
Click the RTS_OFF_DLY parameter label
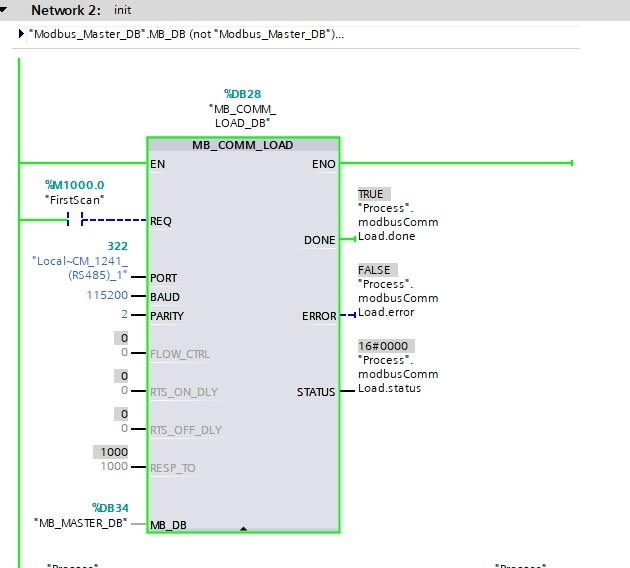click(186, 430)
